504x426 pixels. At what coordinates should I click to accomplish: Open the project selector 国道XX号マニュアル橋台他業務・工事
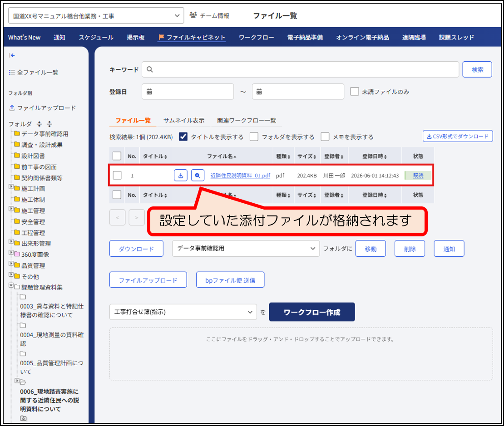tap(96, 16)
